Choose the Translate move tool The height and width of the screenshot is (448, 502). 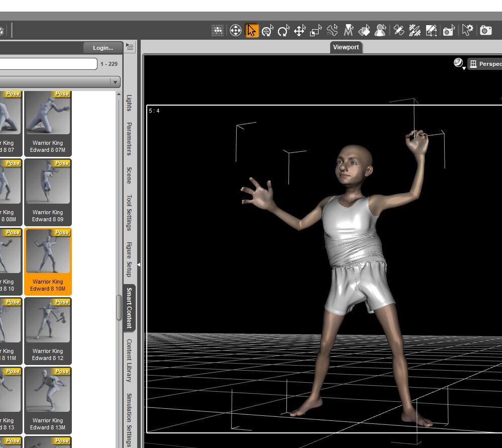pos(299,31)
